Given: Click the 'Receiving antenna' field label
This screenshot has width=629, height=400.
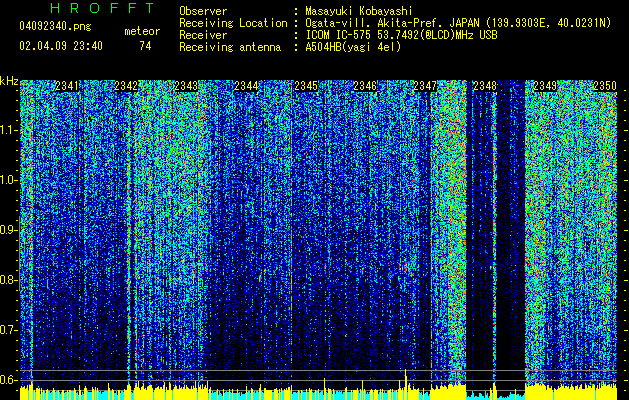Looking at the screenshot, I should coord(230,47).
